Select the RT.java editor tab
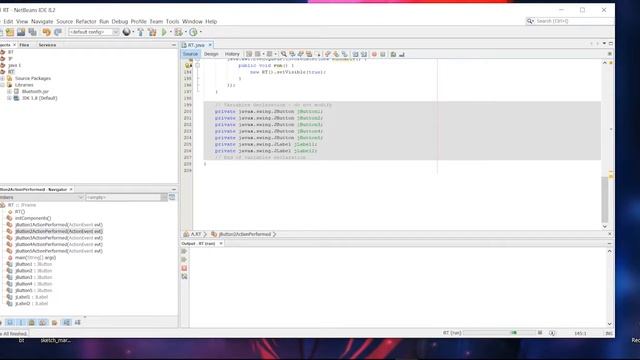The height and width of the screenshot is (360, 640). pos(196,45)
